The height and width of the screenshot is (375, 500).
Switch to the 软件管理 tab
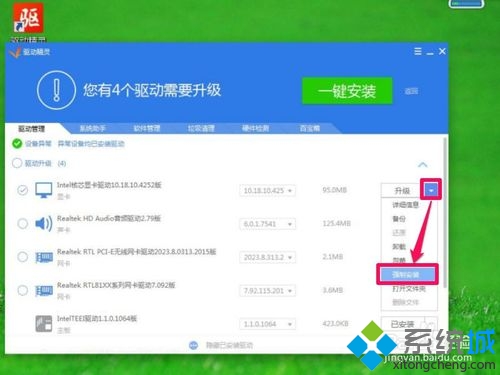coord(147,129)
